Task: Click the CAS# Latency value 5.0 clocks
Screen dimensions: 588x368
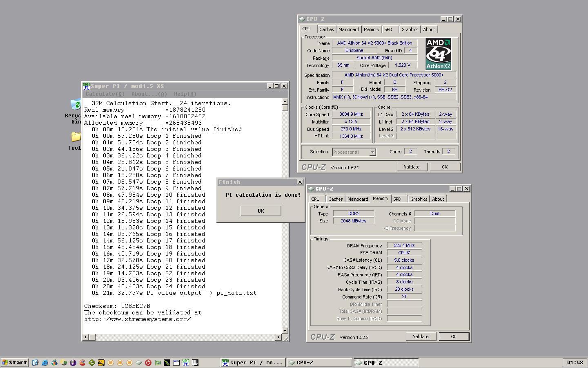Action: (x=404, y=260)
